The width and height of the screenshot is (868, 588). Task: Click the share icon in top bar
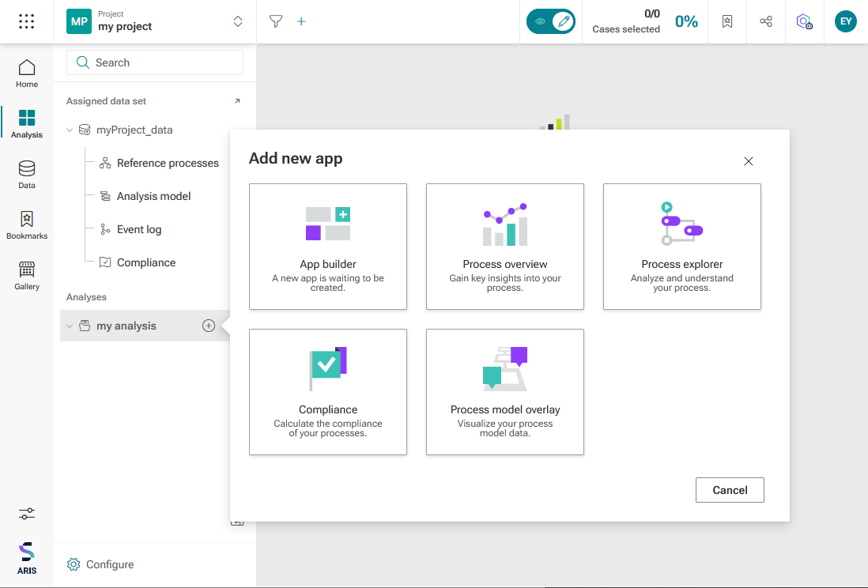[766, 21]
